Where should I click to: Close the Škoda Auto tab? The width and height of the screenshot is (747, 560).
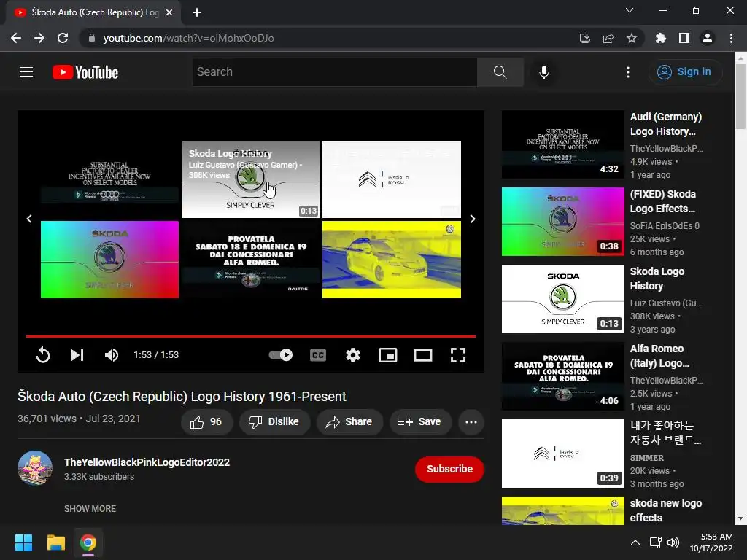pos(169,12)
